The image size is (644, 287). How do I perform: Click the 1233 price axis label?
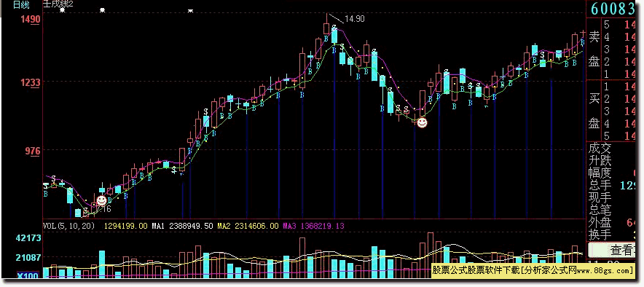click(31, 83)
